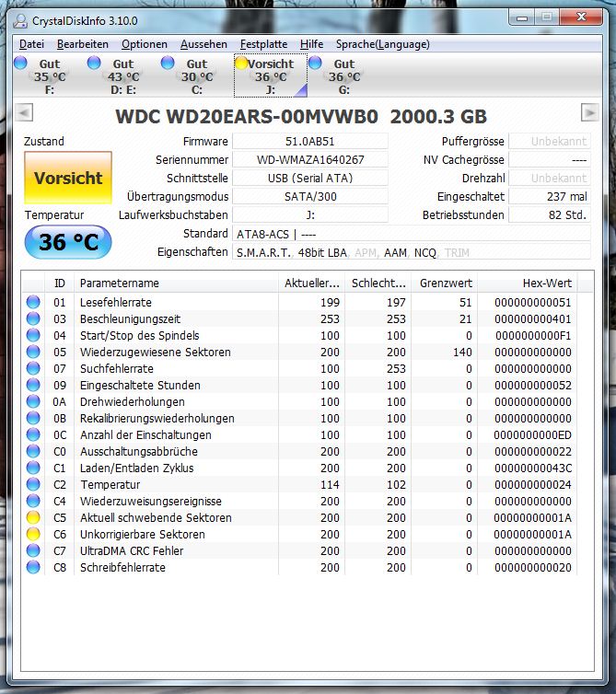
Task: Click the Firmware field 51.0AB51
Action: pos(310,142)
